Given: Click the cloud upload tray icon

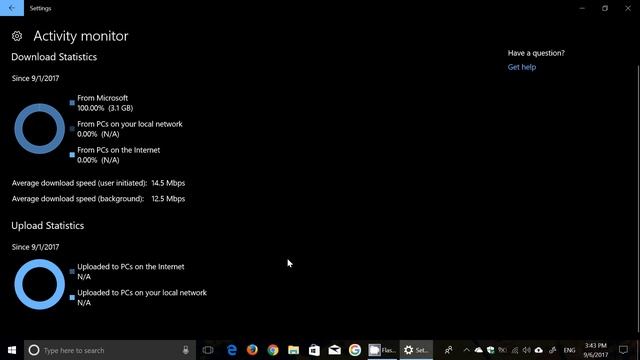Looking at the screenshot, I should (x=539, y=350).
